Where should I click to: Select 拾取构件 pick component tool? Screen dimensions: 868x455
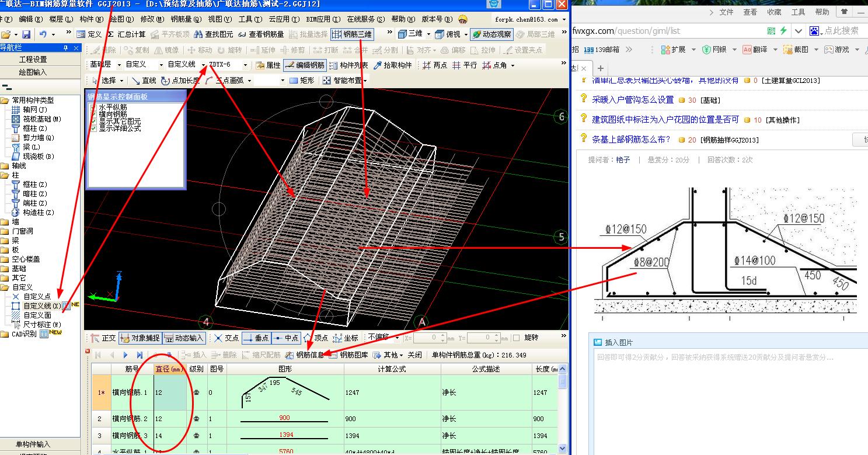[393, 65]
